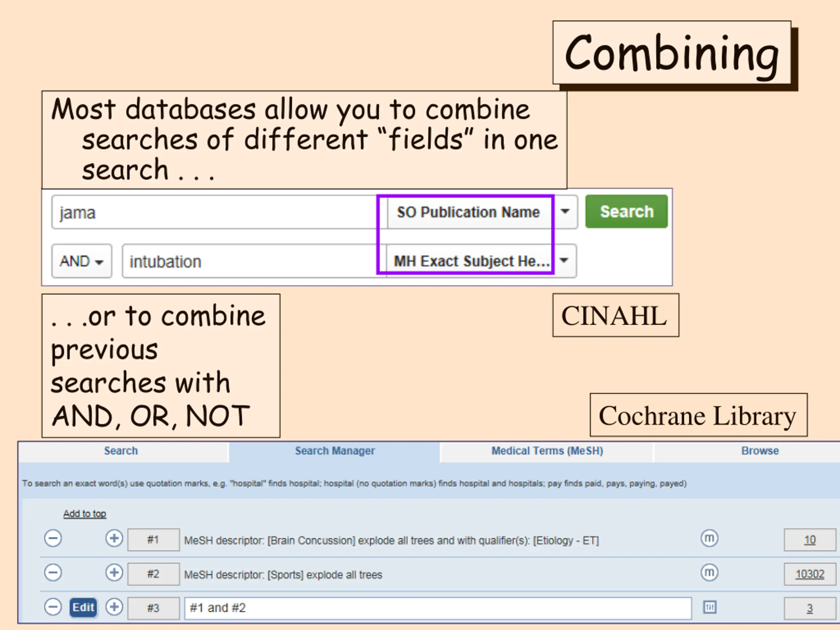Click the minus icon on row #3
The width and height of the screenshot is (840, 630).
point(53,607)
